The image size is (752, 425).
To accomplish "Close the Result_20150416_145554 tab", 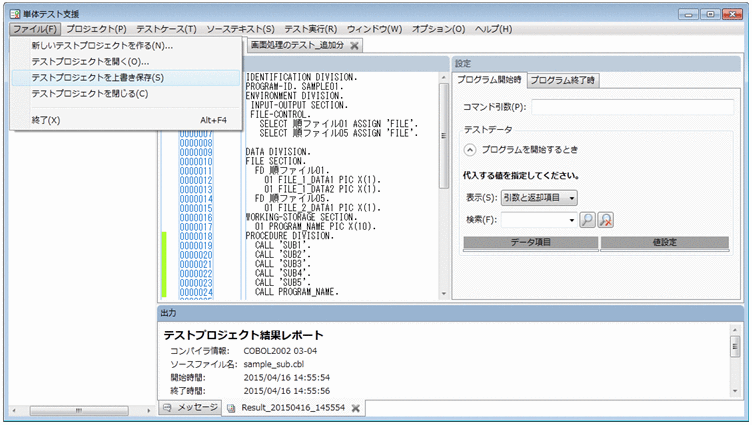I will point(355,408).
